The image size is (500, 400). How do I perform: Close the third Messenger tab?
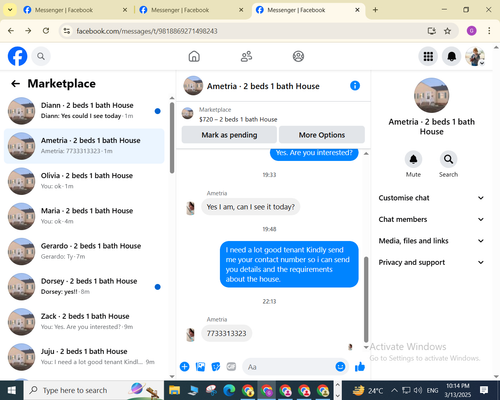(x=357, y=10)
